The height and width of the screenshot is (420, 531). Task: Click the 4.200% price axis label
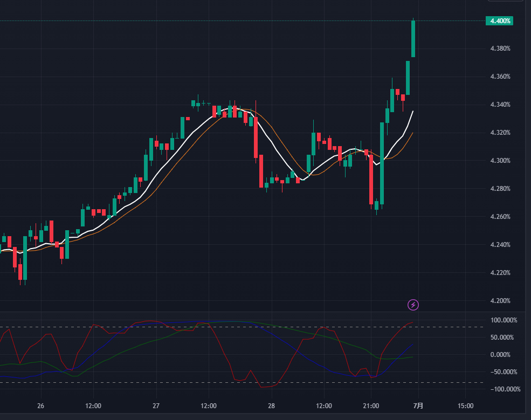500,301
